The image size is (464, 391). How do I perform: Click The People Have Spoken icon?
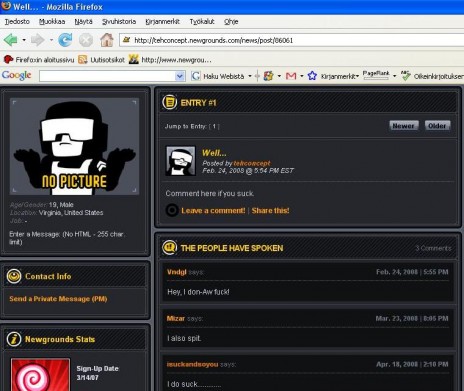coord(169,247)
